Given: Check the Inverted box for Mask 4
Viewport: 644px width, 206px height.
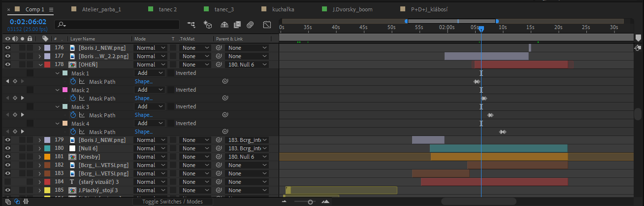Looking at the screenshot, I should click(171, 123).
